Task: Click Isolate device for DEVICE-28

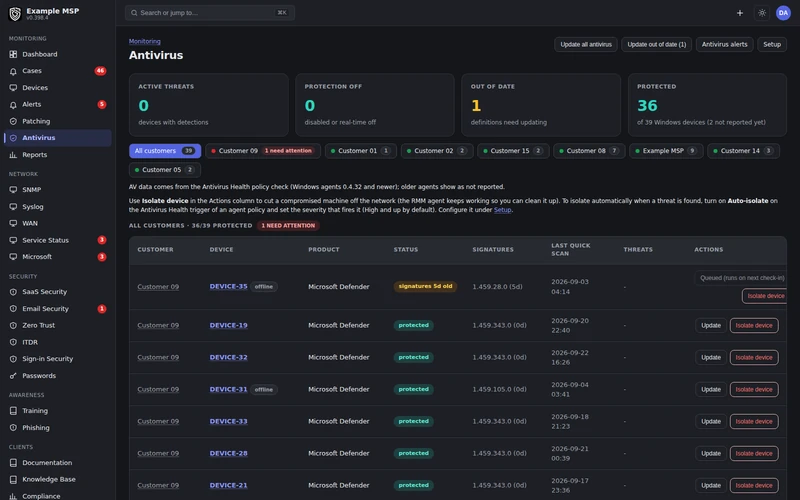Action: point(754,454)
